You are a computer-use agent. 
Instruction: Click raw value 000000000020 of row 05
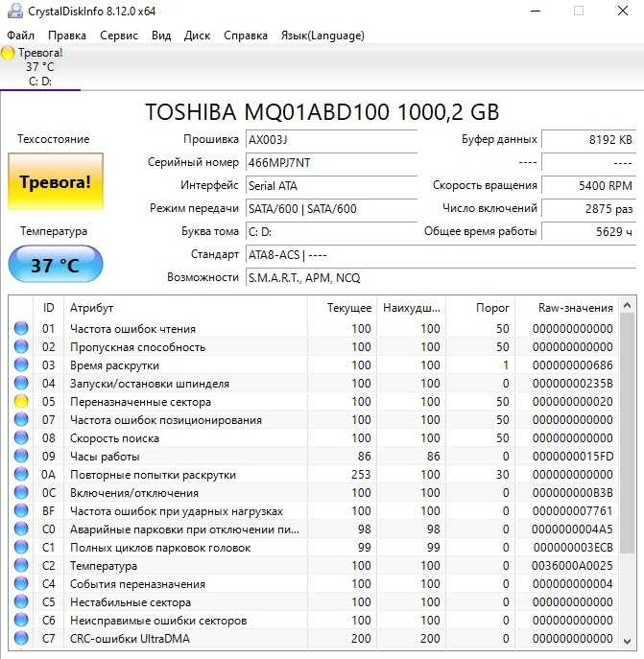(572, 401)
